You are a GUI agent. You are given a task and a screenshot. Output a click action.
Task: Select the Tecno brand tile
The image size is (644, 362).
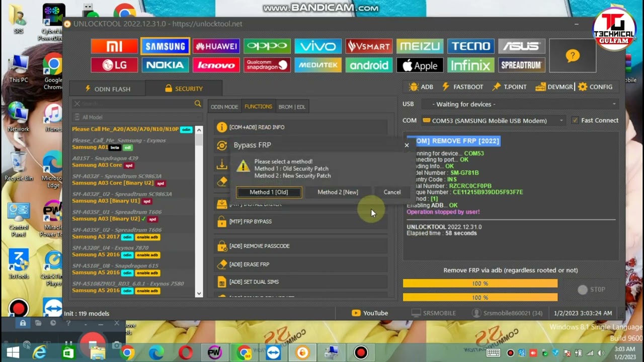click(471, 46)
